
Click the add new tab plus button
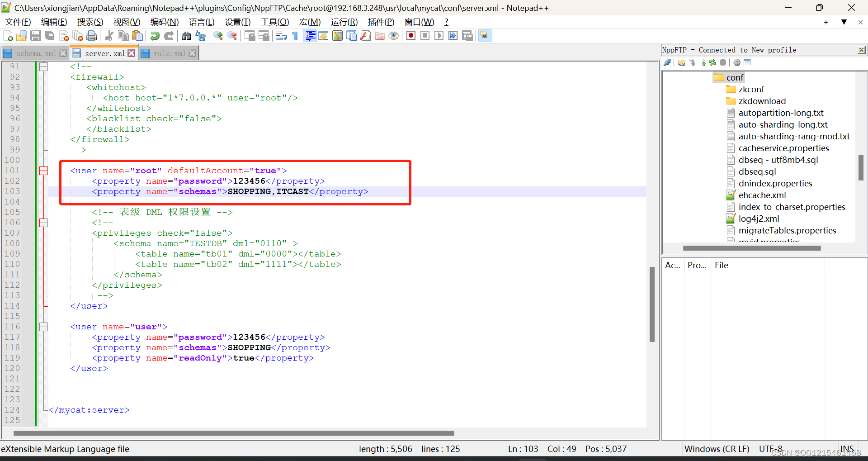pyautogui.click(x=826, y=22)
